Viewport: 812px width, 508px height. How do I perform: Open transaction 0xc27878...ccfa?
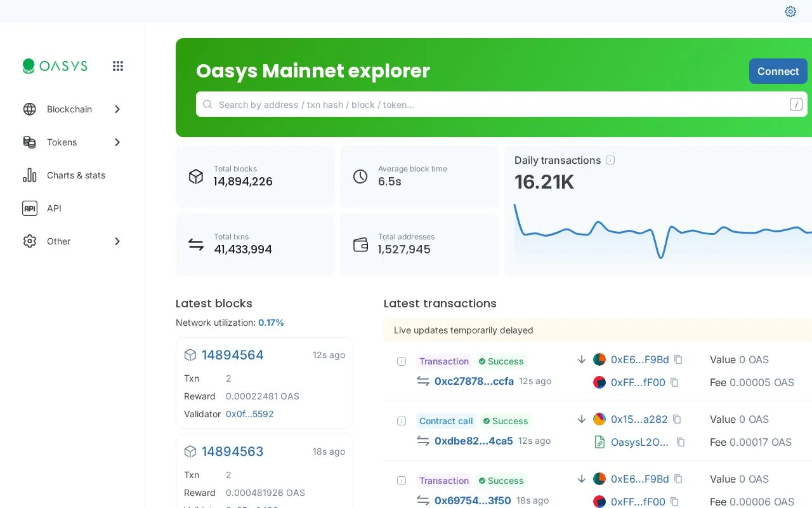point(474,381)
